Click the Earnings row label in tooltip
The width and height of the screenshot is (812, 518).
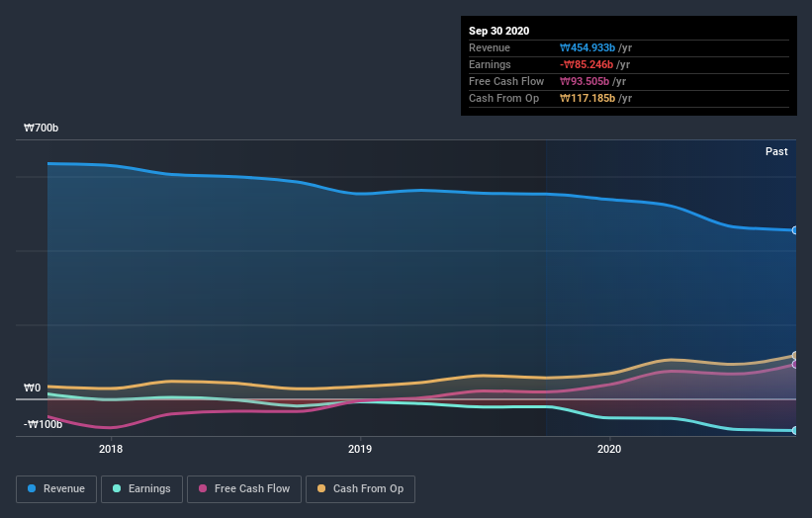[490, 64]
